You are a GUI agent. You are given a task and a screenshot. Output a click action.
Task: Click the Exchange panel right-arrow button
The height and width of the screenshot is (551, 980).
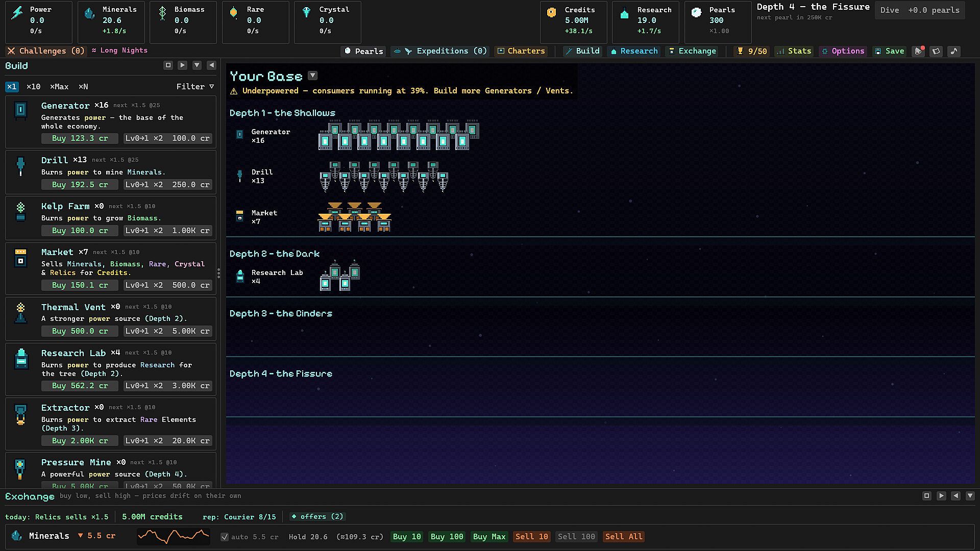(941, 496)
